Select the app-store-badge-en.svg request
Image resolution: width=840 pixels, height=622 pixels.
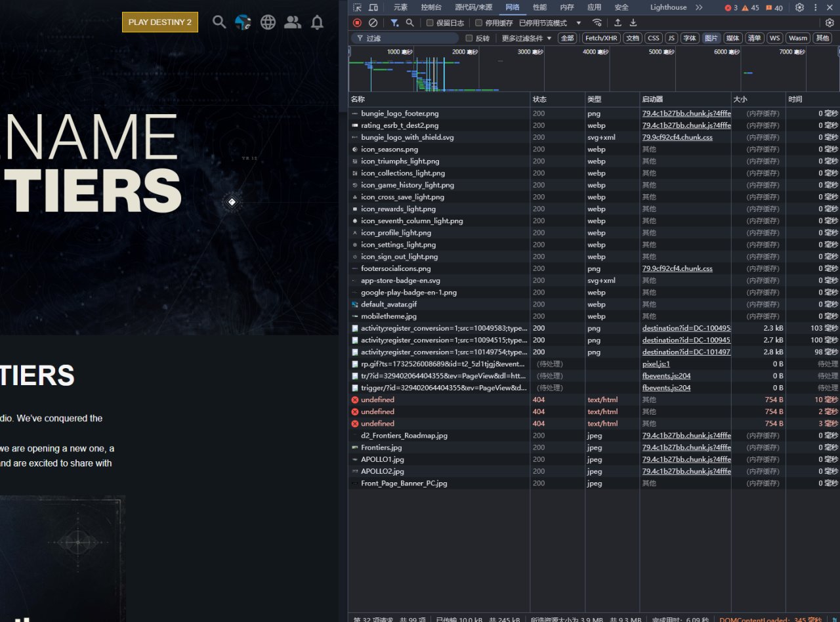(x=594, y=280)
